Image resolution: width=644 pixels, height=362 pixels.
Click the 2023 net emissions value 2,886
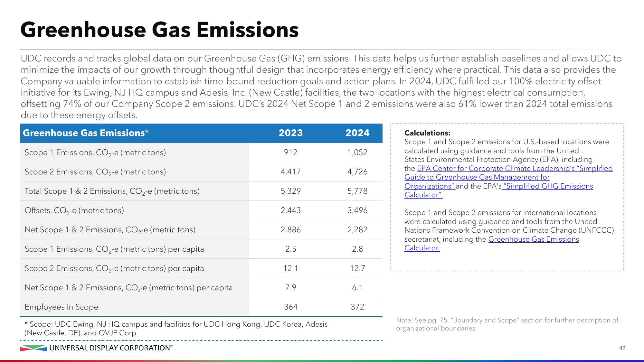click(291, 229)
